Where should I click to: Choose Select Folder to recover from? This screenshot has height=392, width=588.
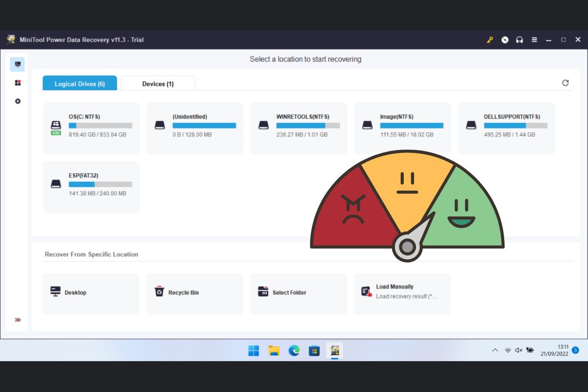point(298,294)
